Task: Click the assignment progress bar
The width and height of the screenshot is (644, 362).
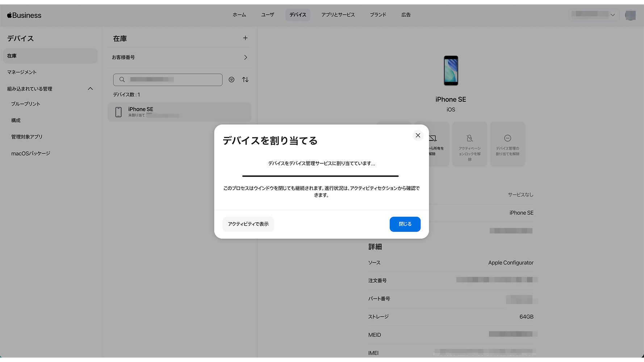Action: click(320, 176)
